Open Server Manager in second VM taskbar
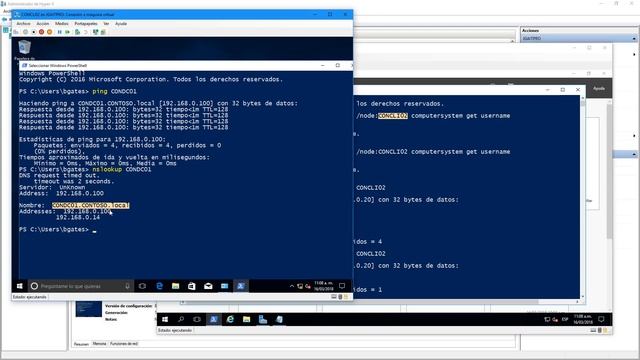Viewport: 640px width, 360px height. pos(263,319)
